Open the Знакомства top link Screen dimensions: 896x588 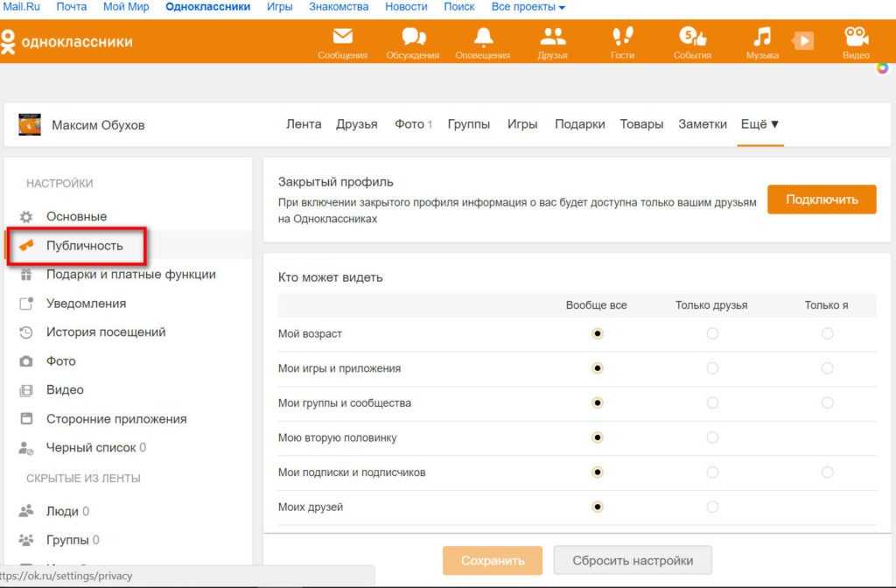click(339, 7)
